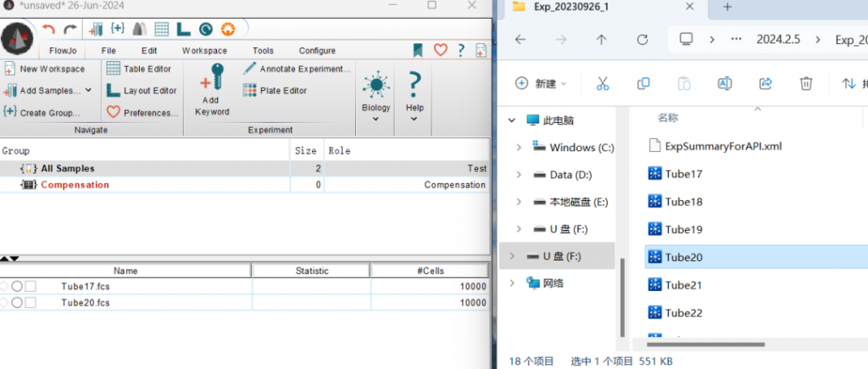
Task: Open the Add Samples dropdown arrow
Action: pos(88,90)
